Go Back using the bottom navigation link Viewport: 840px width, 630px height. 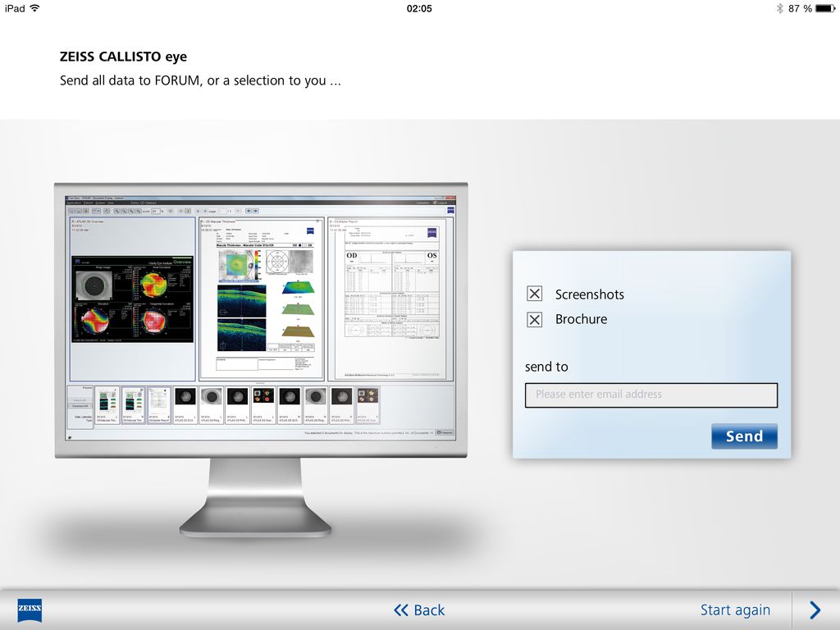tap(420, 609)
